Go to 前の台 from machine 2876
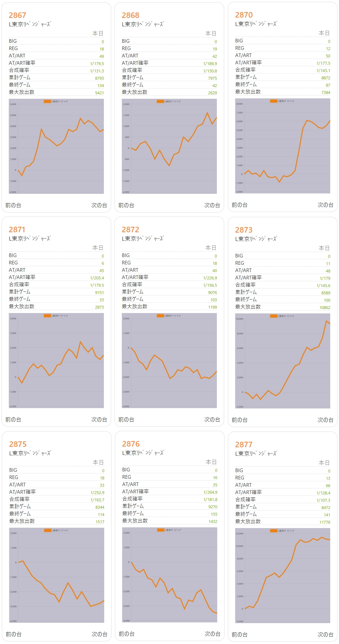 [x=127, y=634]
